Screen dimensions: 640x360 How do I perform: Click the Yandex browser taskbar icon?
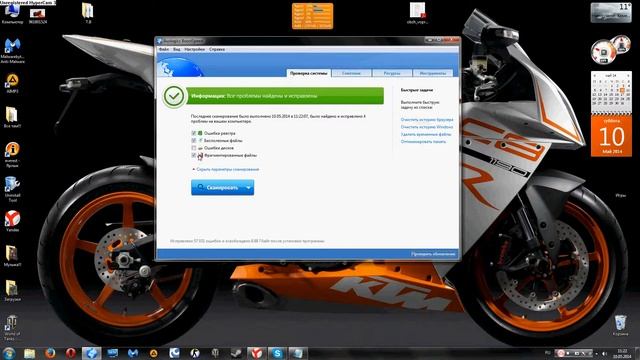pyautogui.click(x=256, y=353)
